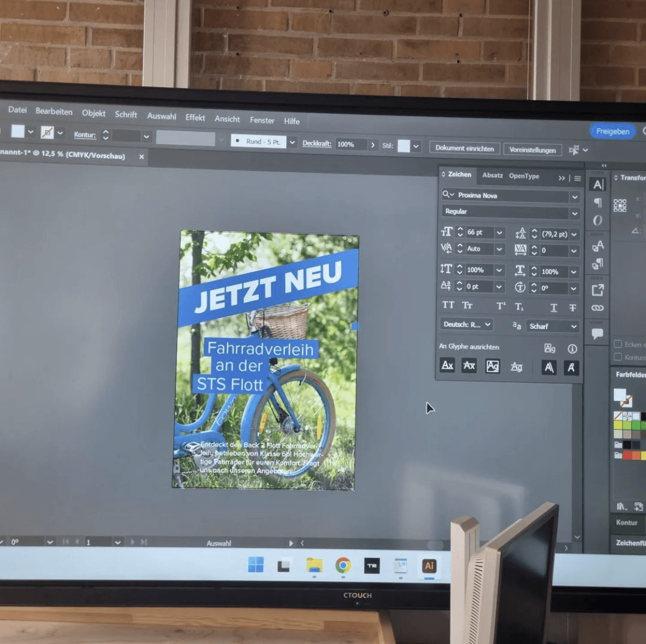The image size is (646, 644).
Task: Toggle the Ag glyph bounds snap button
Action: (x=492, y=366)
